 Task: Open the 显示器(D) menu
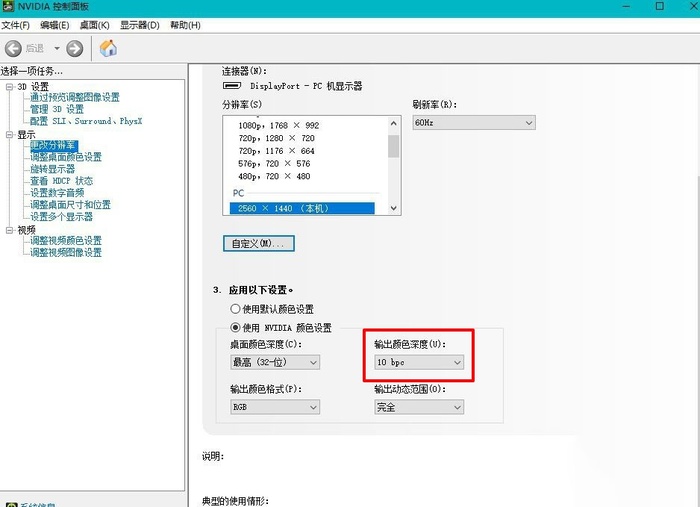pyautogui.click(x=139, y=24)
